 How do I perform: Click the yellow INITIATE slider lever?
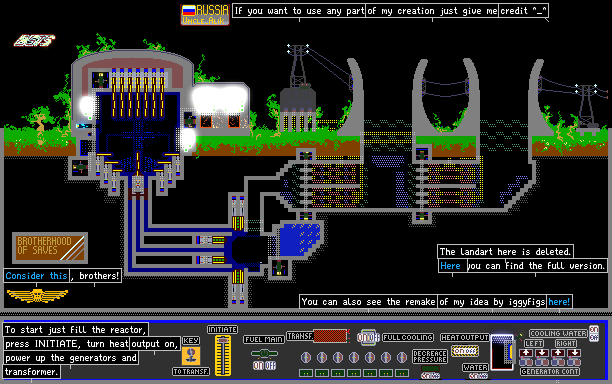coord(223,356)
